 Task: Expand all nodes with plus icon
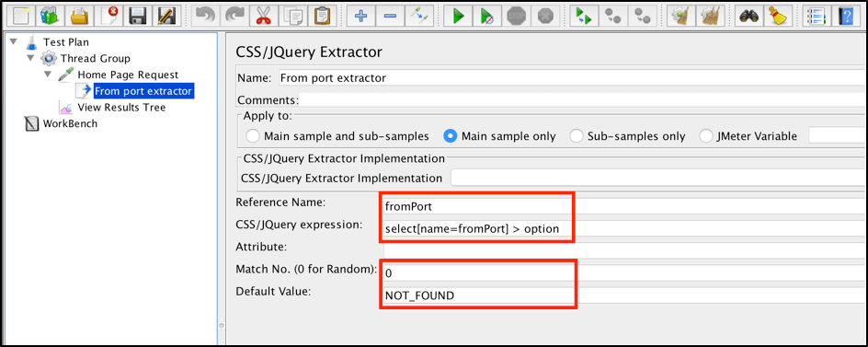coord(361,16)
